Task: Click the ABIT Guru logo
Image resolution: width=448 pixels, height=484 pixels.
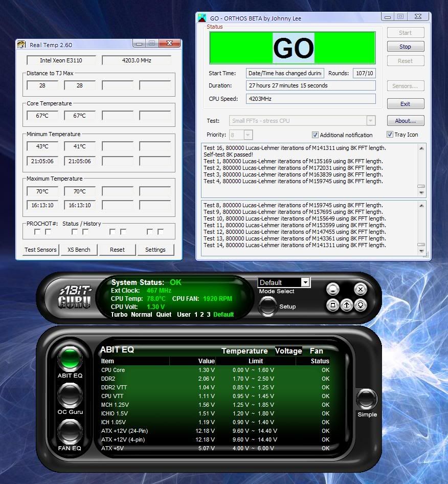Action: pos(75,297)
